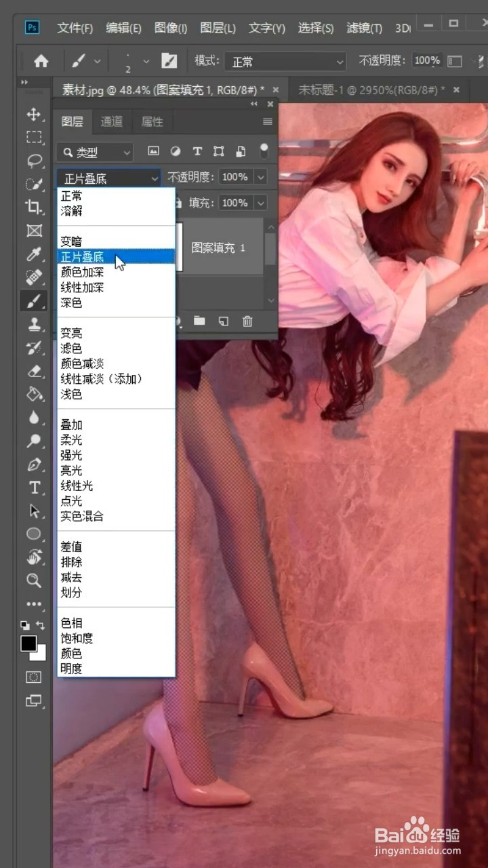The image size is (488, 868).
Task: Open the Layers panel hamburger menu
Action: pyautogui.click(x=268, y=122)
